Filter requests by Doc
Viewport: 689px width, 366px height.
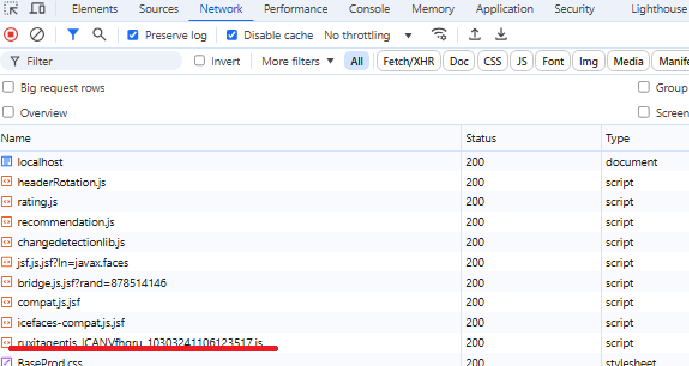[x=459, y=61]
